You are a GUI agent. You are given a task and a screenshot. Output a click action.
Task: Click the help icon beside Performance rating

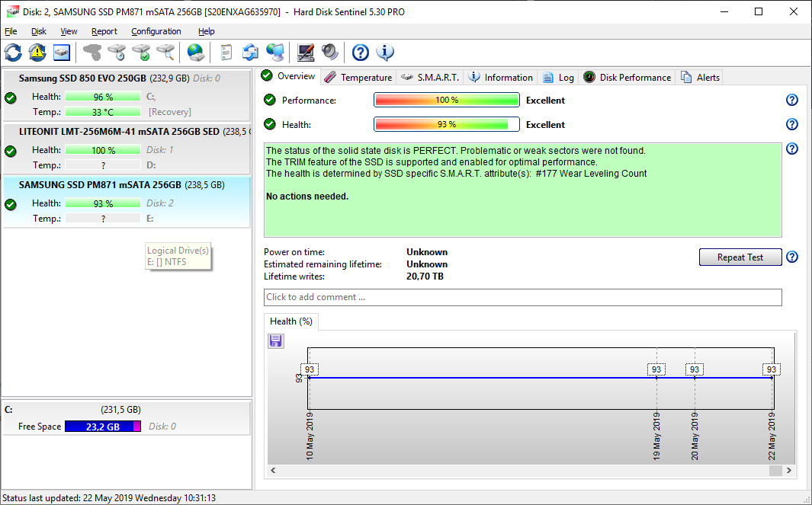(x=792, y=100)
